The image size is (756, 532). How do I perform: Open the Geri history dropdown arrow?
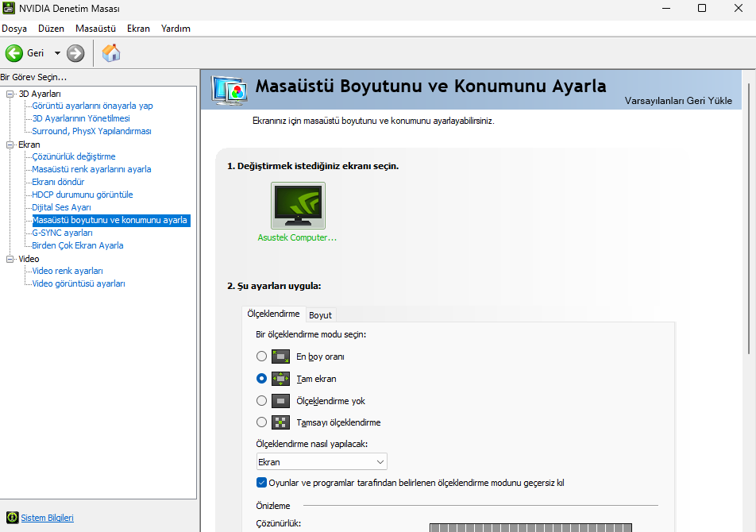[57, 53]
